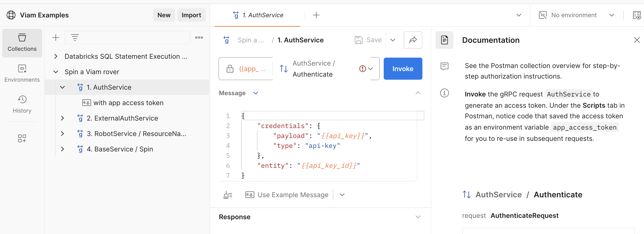Click the "entity" line in the message editor
This screenshot has width=644, height=234.
pos(309,166)
